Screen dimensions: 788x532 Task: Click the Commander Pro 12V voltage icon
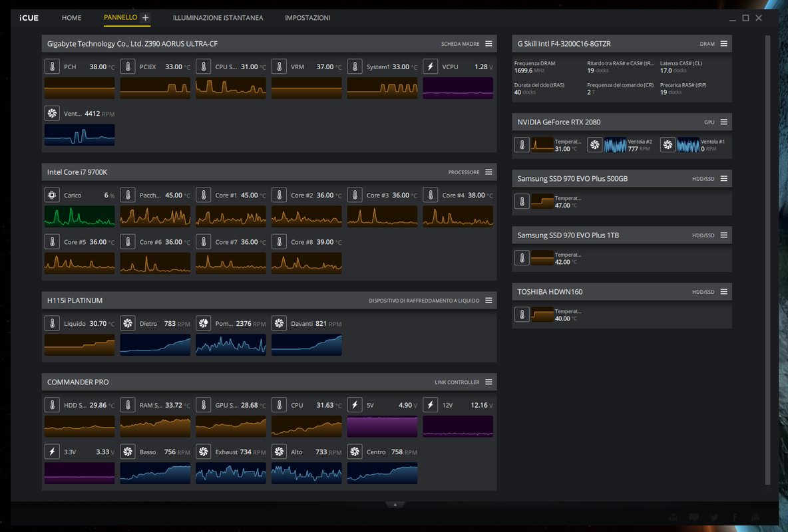tap(430, 406)
